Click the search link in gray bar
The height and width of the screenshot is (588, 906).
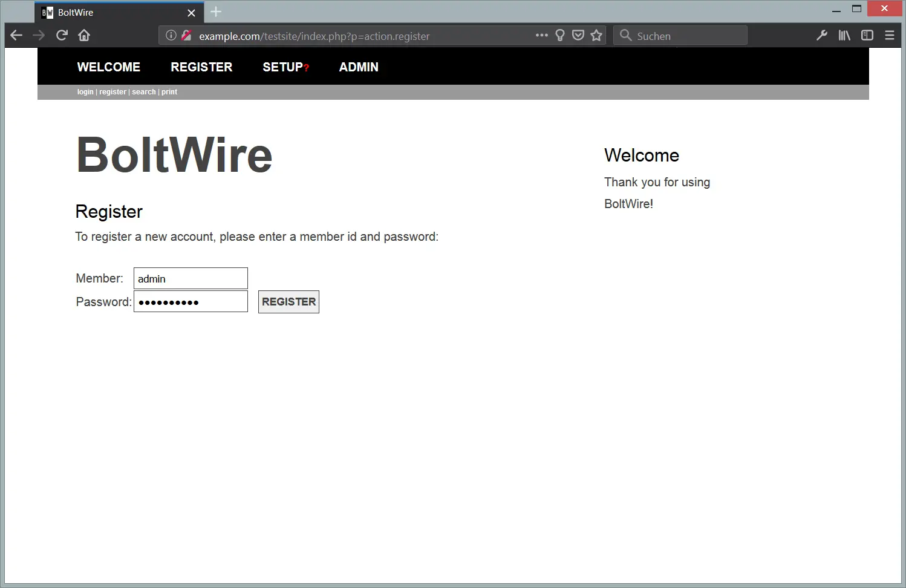click(x=144, y=92)
